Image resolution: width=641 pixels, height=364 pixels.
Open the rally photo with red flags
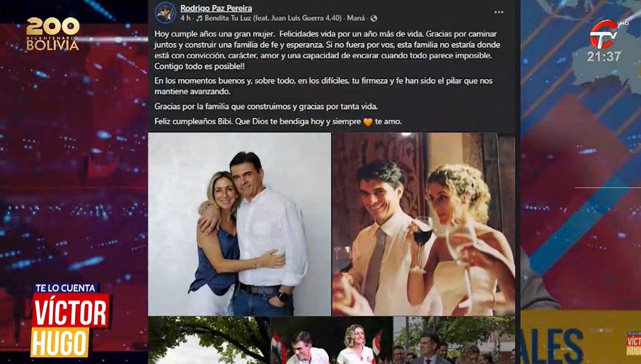(x=331, y=340)
